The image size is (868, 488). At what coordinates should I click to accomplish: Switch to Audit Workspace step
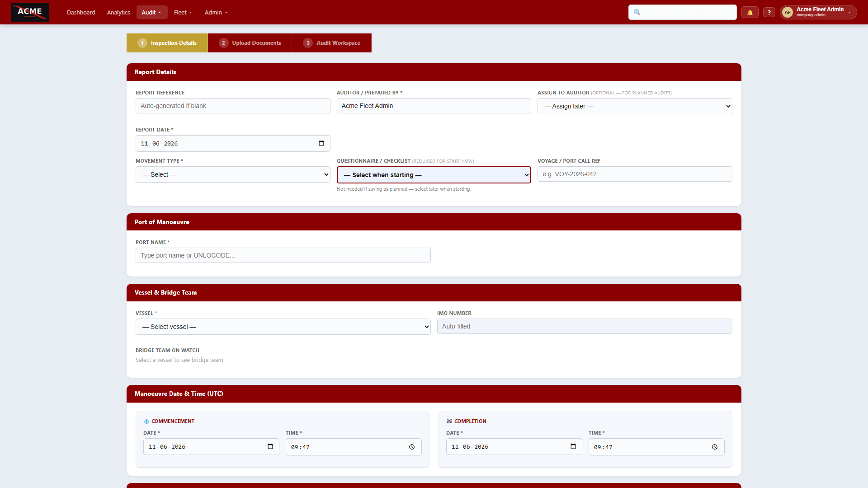pyautogui.click(x=332, y=43)
